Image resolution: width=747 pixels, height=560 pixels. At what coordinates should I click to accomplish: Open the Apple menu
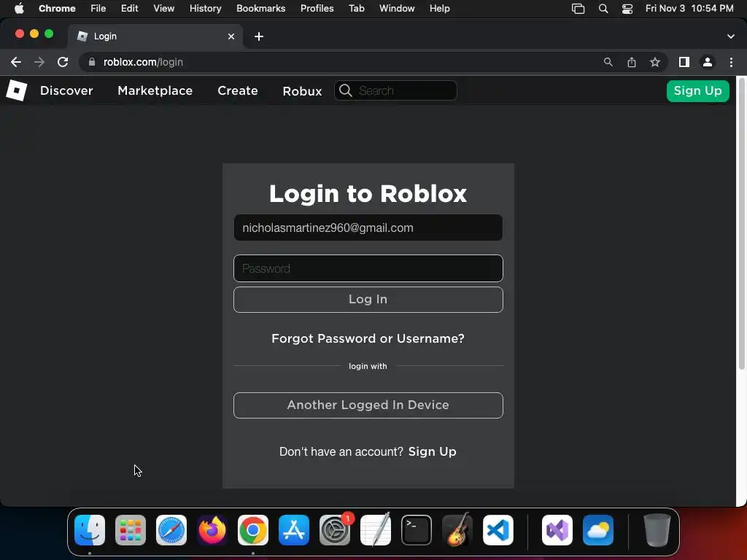click(19, 9)
